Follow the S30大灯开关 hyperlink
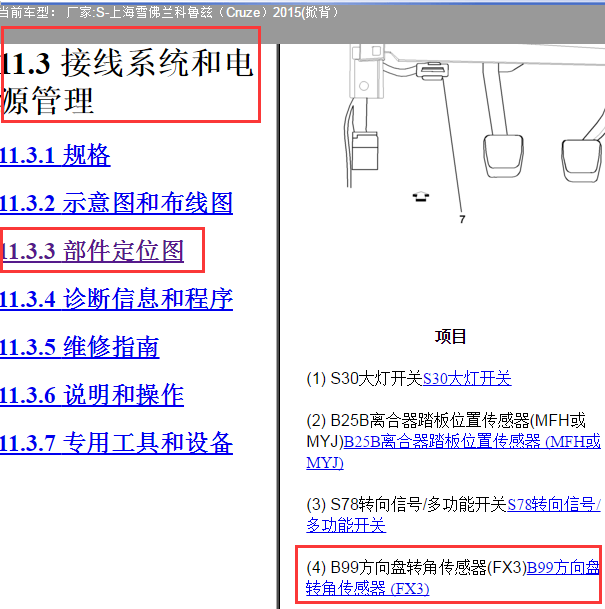 pyautogui.click(x=467, y=379)
